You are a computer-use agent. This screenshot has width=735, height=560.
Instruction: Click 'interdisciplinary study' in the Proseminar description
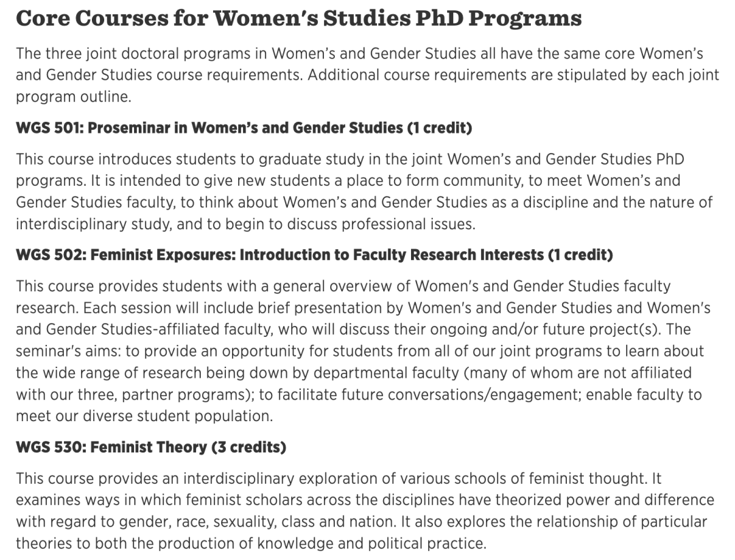(x=93, y=224)
